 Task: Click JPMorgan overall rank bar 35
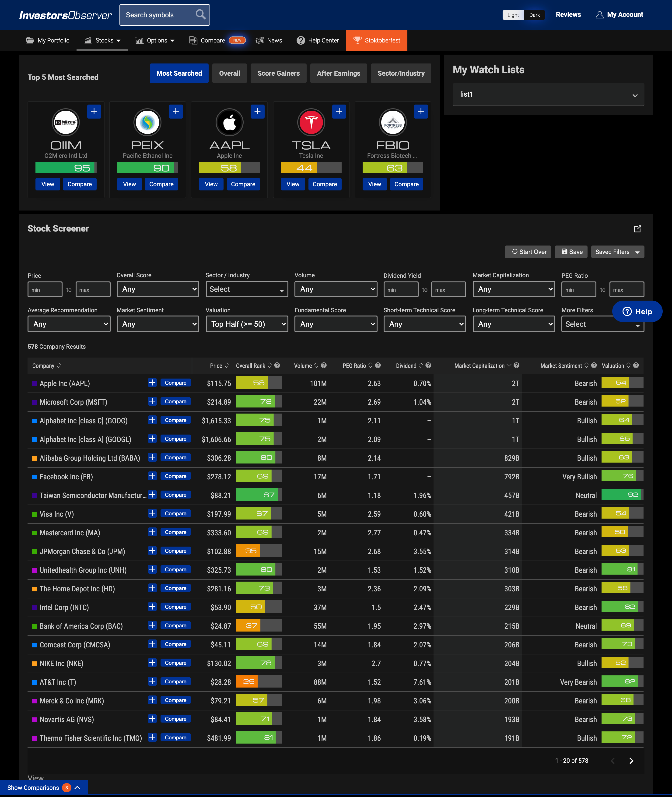click(x=259, y=551)
